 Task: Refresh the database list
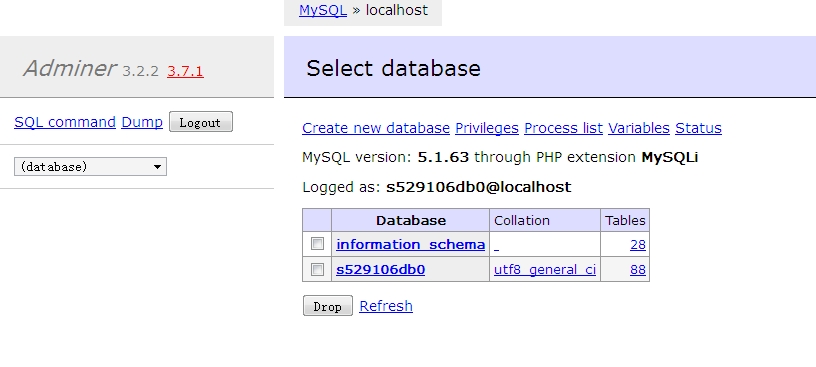(386, 306)
